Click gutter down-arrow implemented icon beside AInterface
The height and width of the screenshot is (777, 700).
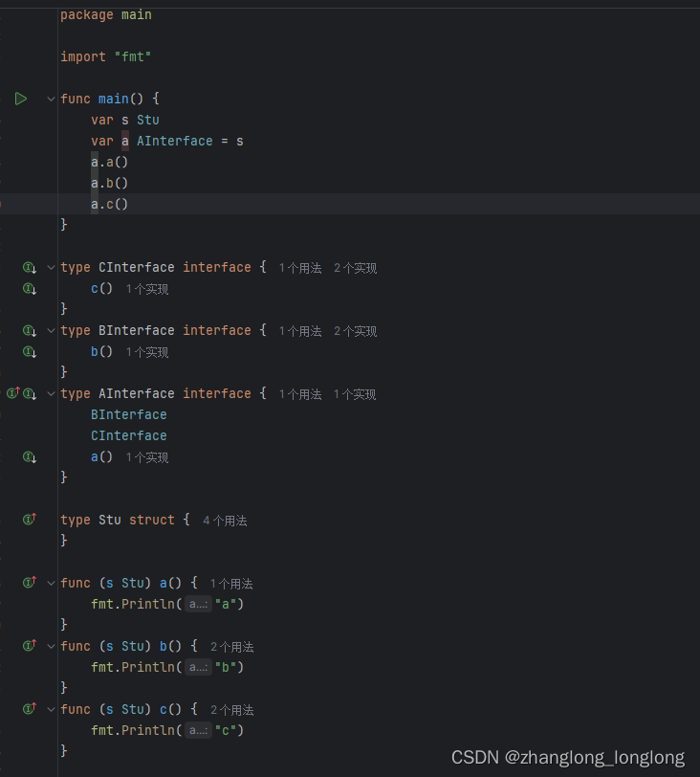pos(30,394)
